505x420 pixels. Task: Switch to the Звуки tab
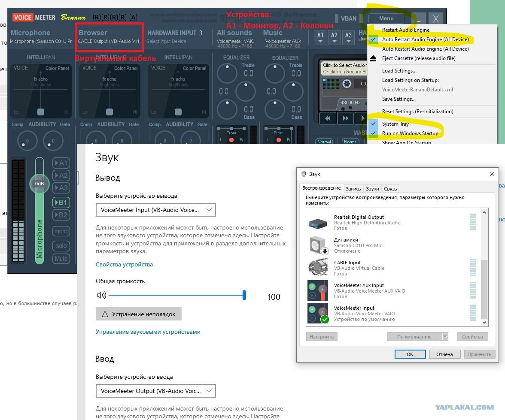pyautogui.click(x=372, y=189)
